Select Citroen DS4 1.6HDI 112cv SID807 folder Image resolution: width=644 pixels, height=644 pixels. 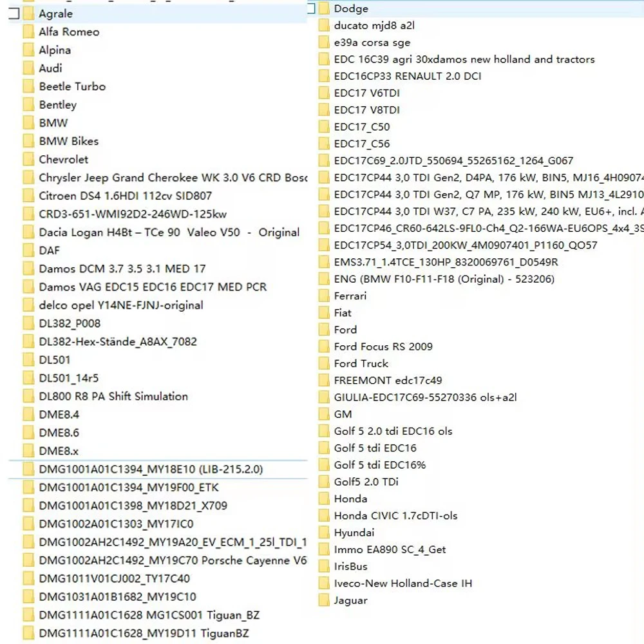(126, 196)
